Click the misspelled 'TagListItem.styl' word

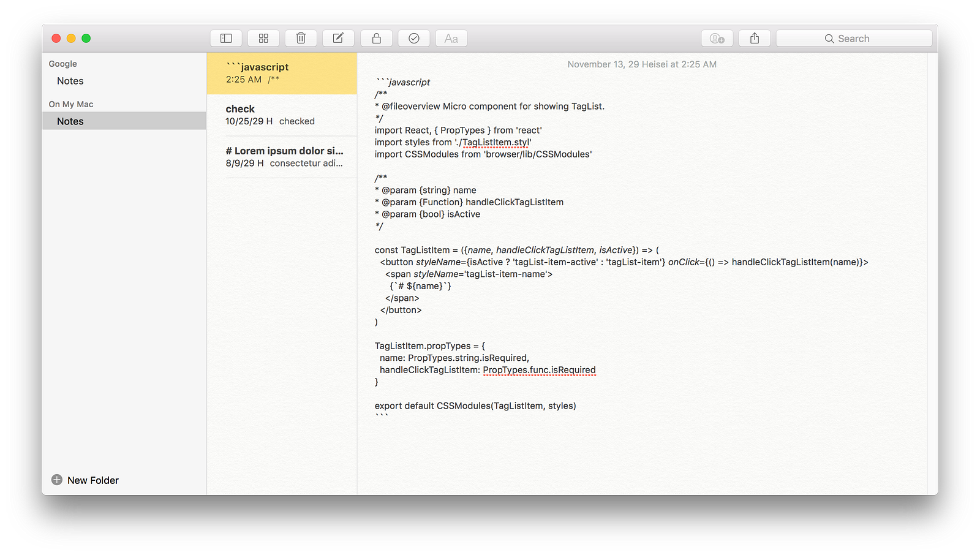tap(496, 143)
